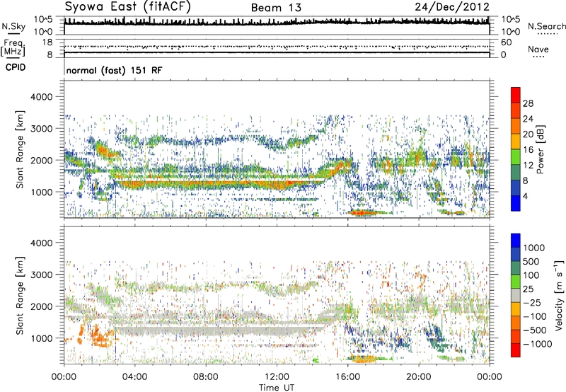Click the 'Beam 13' label
The height and width of the screenshot is (392, 566).
[276, 8]
